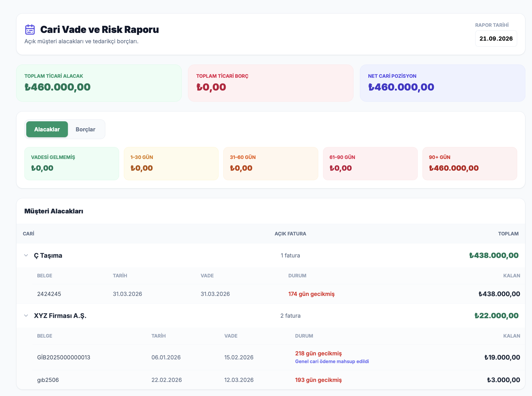Switch to the Borçlar tab
Viewport: 532px width, 396px height.
[x=85, y=129]
